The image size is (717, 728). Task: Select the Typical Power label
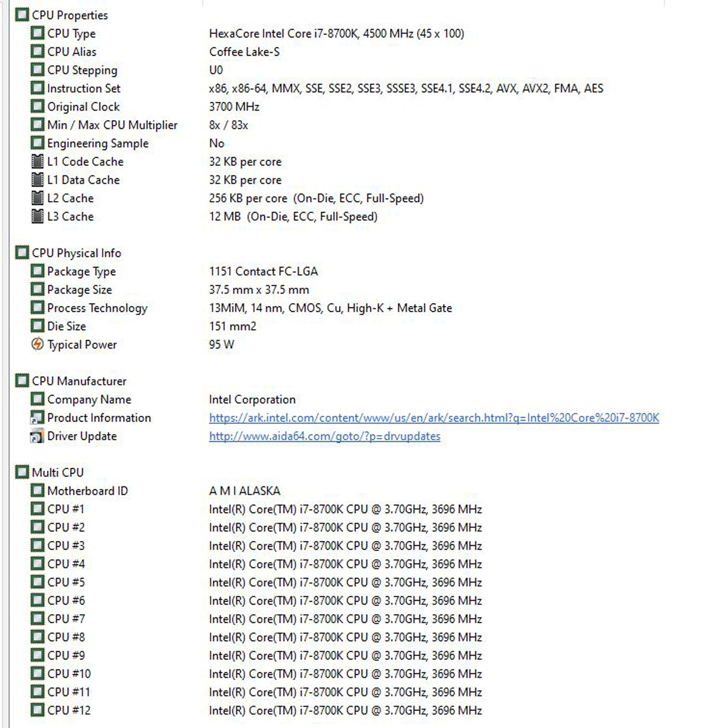pyautogui.click(x=82, y=345)
